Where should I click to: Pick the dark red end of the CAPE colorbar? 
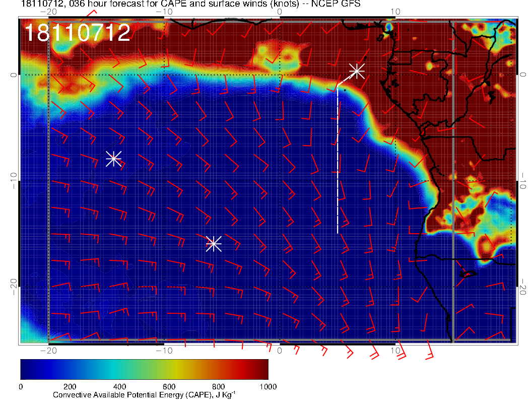pyautogui.click(x=263, y=369)
